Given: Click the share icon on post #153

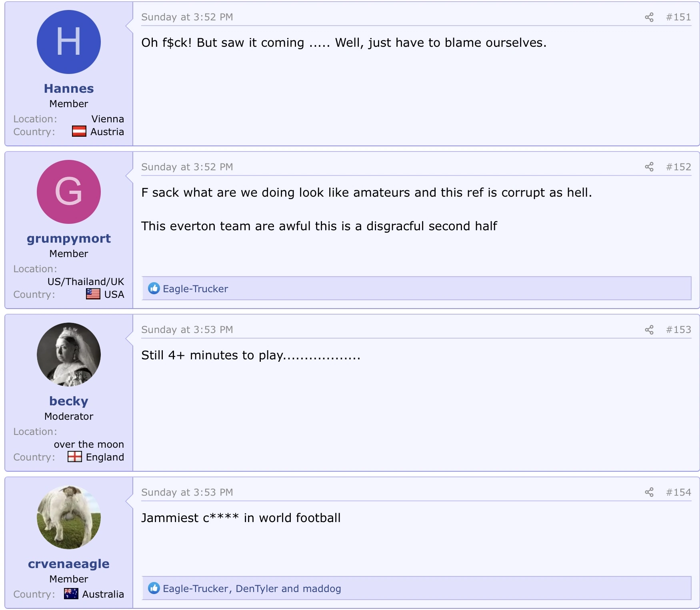Looking at the screenshot, I should coord(649,330).
